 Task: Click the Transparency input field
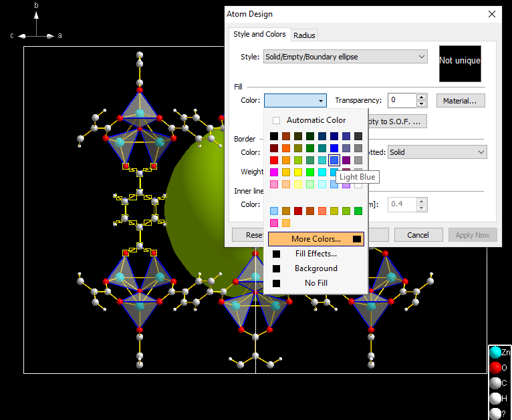coord(402,100)
